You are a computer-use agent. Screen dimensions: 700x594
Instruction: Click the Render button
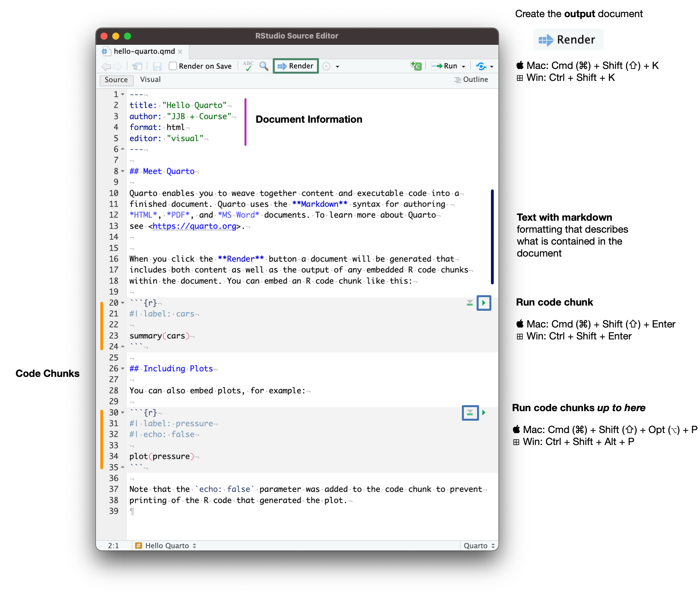click(295, 66)
